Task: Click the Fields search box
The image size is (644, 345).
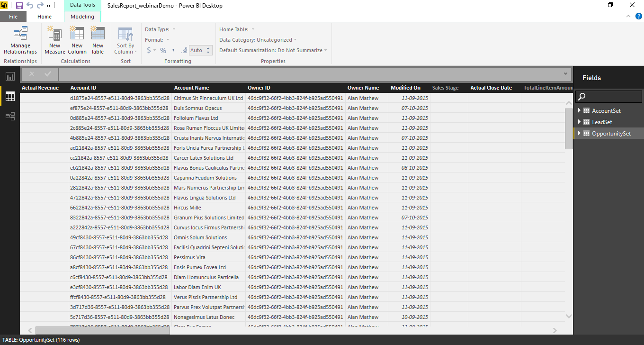Action: click(x=608, y=97)
